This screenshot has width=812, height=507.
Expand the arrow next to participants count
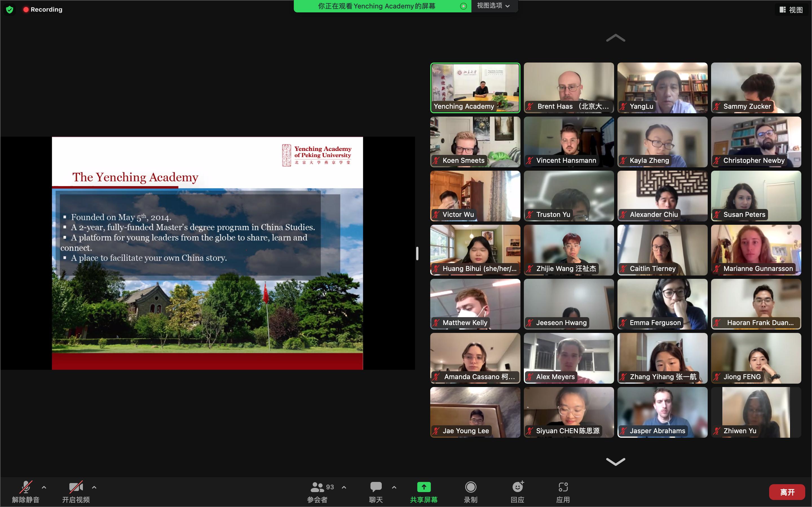pyautogui.click(x=344, y=487)
